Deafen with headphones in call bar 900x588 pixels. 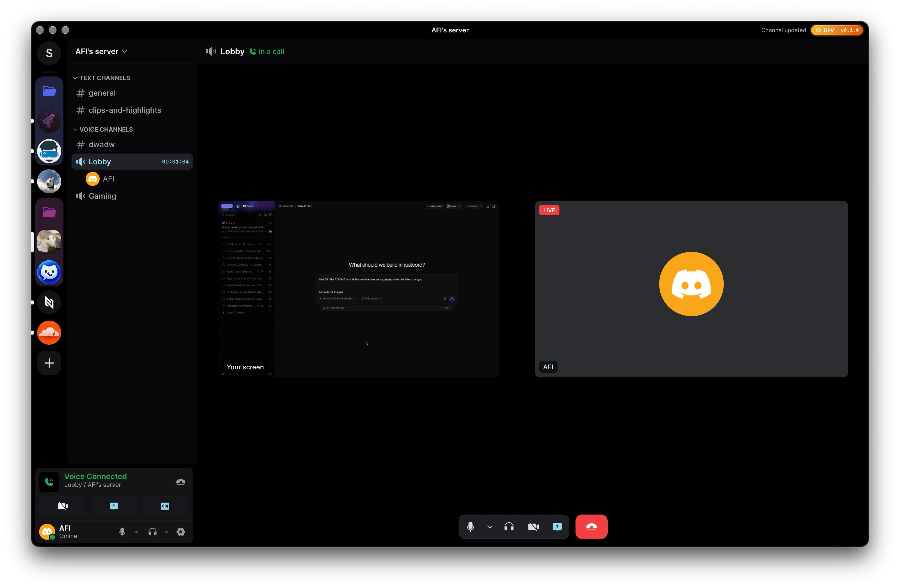pos(509,526)
